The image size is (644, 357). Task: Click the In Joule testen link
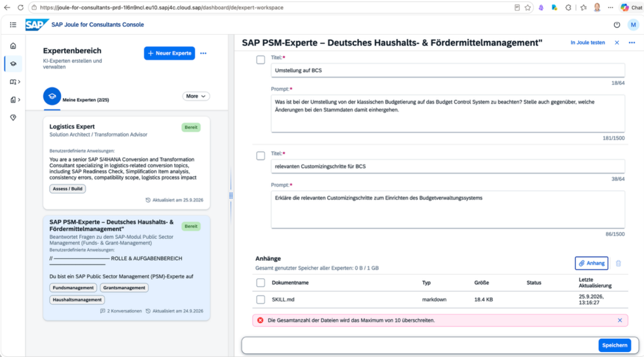tap(587, 43)
